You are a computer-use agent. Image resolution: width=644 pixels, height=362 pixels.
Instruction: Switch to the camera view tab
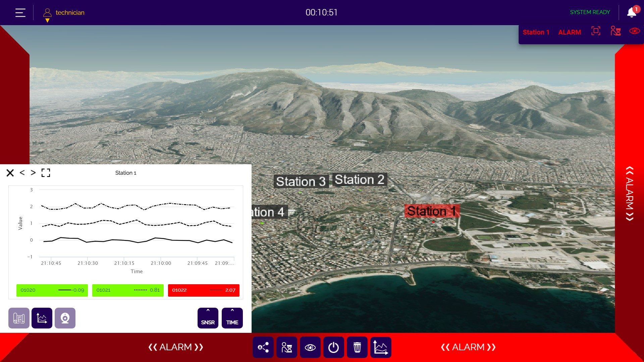click(x=65, y=318)
